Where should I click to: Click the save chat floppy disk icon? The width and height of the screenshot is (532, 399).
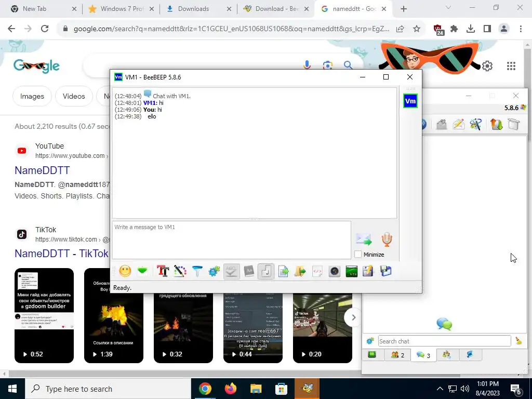point(386,271)
